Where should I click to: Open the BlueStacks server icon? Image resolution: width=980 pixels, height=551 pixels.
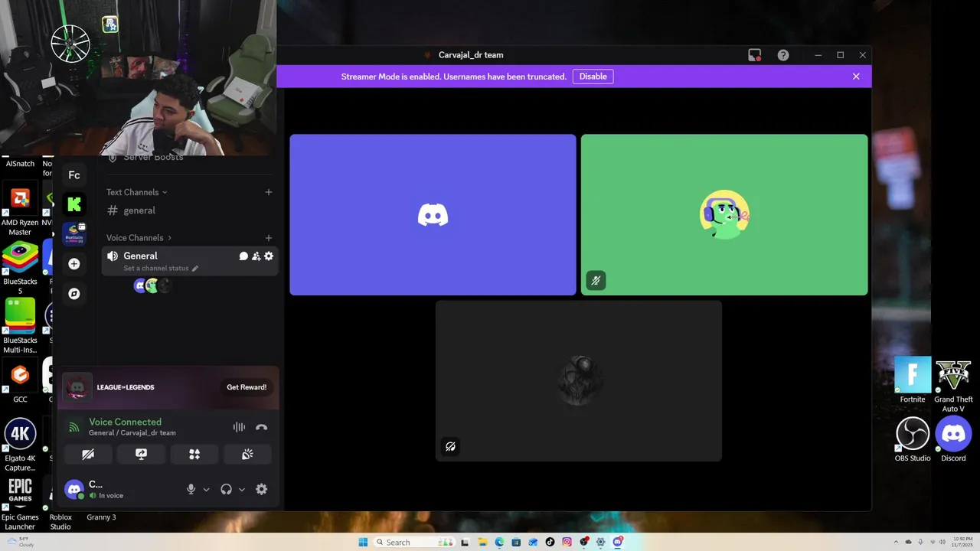(x=74, y=233)
